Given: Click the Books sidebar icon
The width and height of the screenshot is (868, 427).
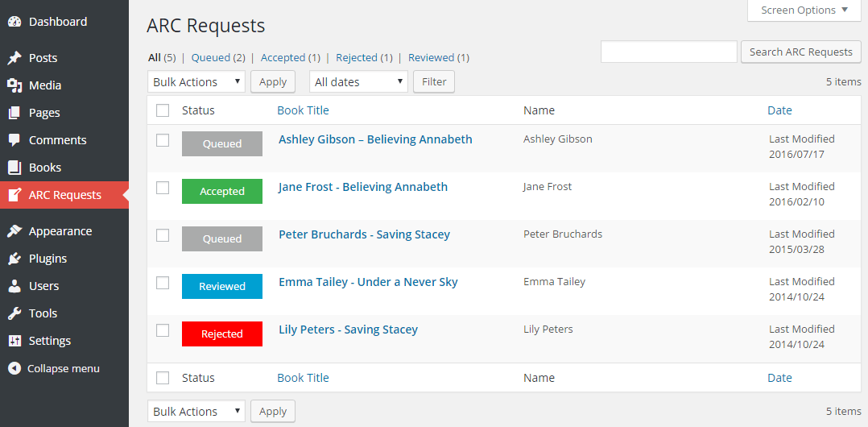Looking at the screenshot, I should tap(14, 168).
